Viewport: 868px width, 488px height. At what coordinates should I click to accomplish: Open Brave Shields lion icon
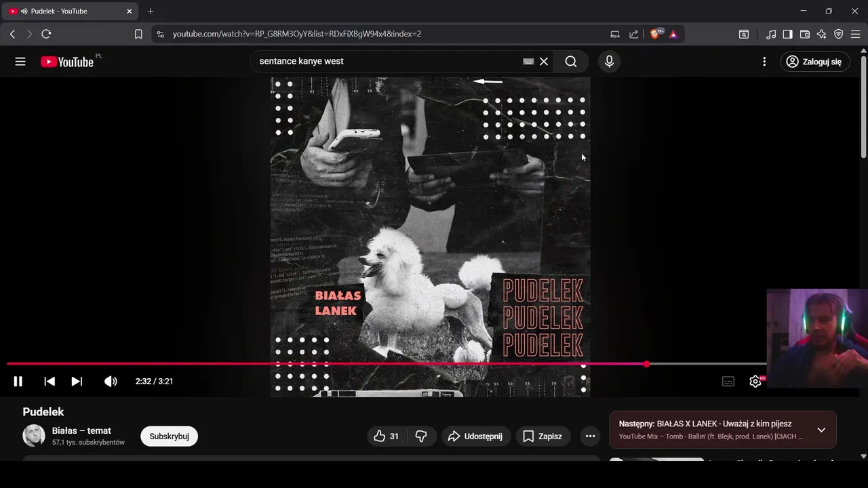pyautogui.click(x=656, y=34)
